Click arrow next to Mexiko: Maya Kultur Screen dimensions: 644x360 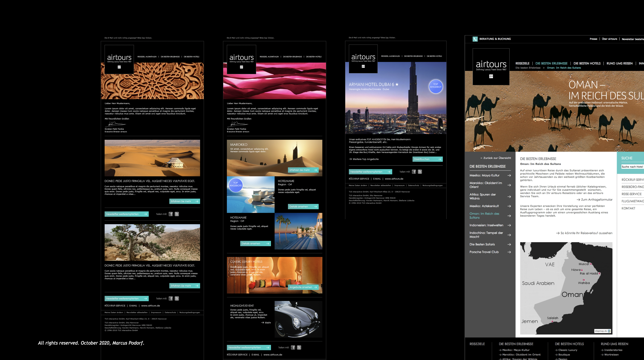(x=509, y=175)
